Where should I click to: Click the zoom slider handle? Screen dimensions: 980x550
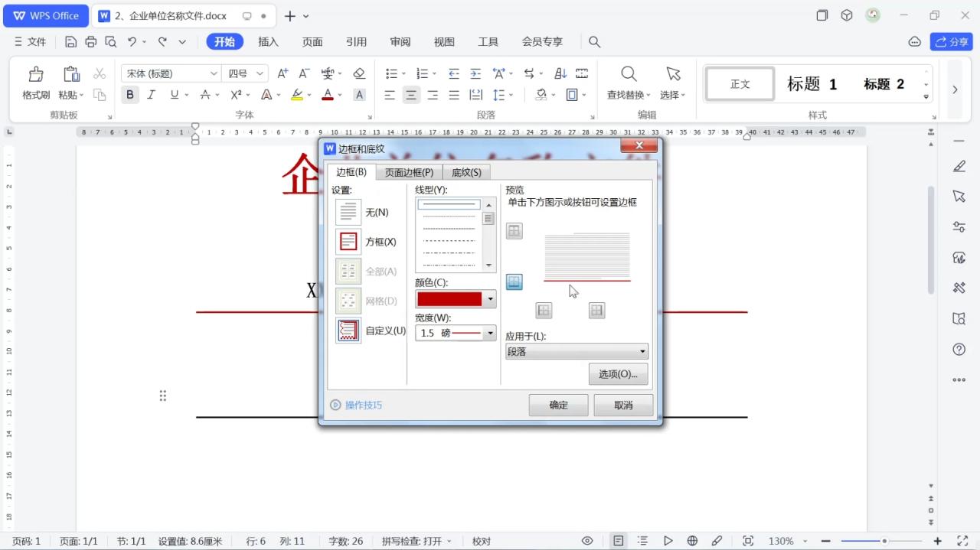coord(884,541)
